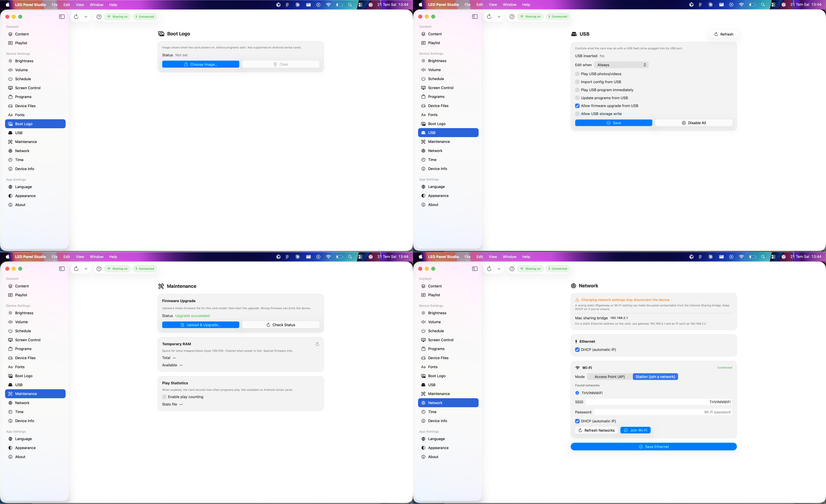Open Device Files in the Boot Logo window sidebar
This screenshot has height=504, width=826.
[36, 106]
